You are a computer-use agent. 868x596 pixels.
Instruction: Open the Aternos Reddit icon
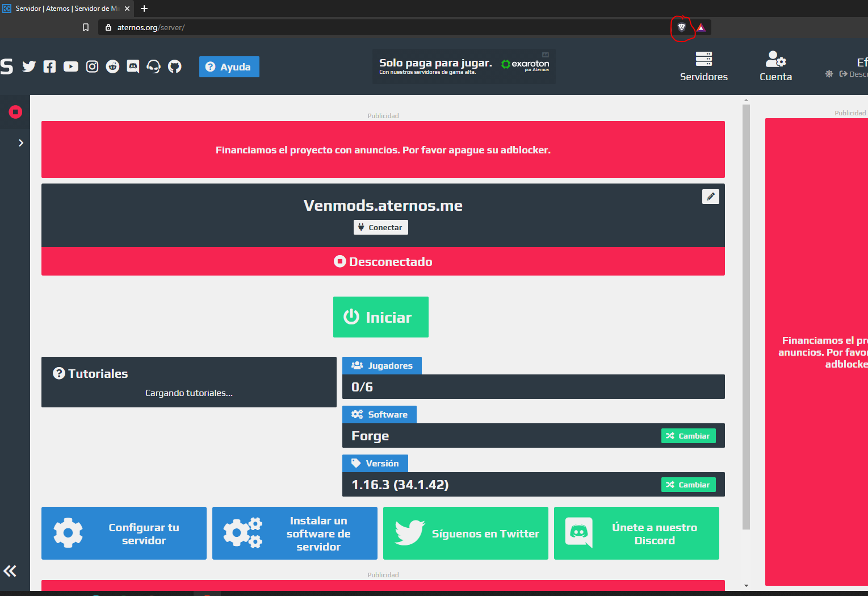[x=112, y=67]
